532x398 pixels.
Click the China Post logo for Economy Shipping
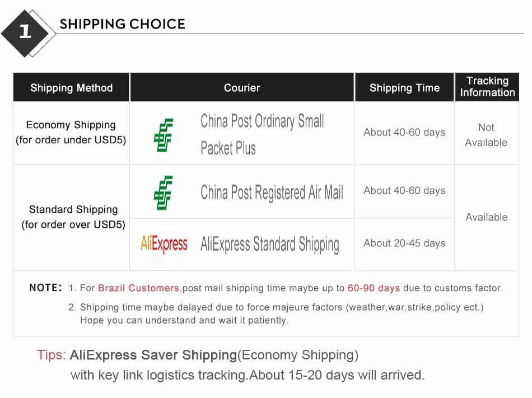tap(164, 135)
